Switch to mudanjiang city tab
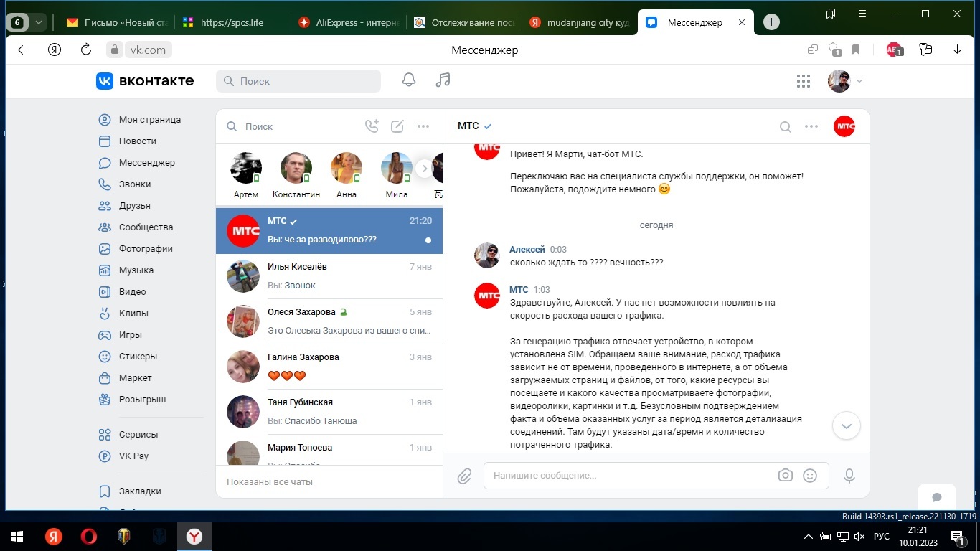This screenshot has width=980, height=551. [580, 22]
